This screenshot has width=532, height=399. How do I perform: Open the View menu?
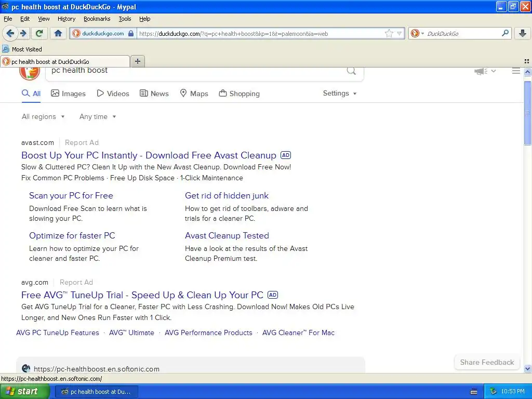click(x=44, y=19)
